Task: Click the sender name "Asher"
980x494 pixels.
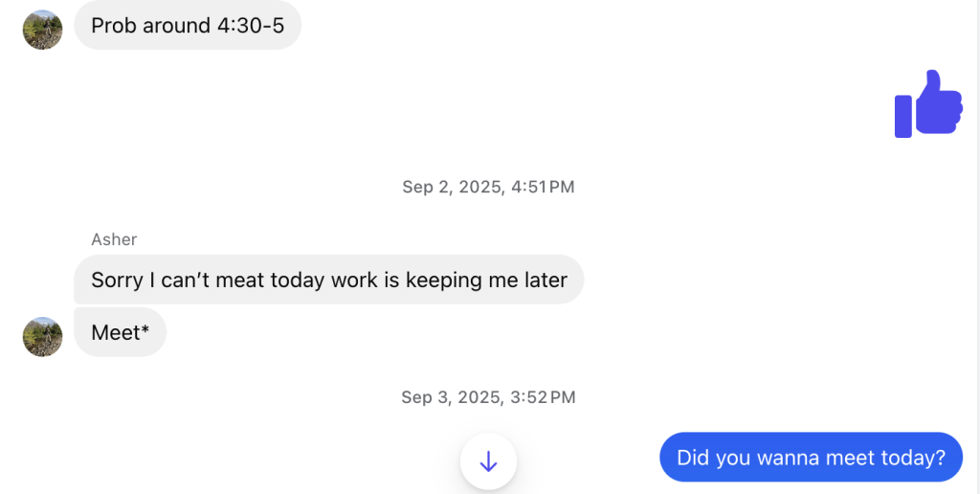Action: pyautogui.click(x=114, y=239)
